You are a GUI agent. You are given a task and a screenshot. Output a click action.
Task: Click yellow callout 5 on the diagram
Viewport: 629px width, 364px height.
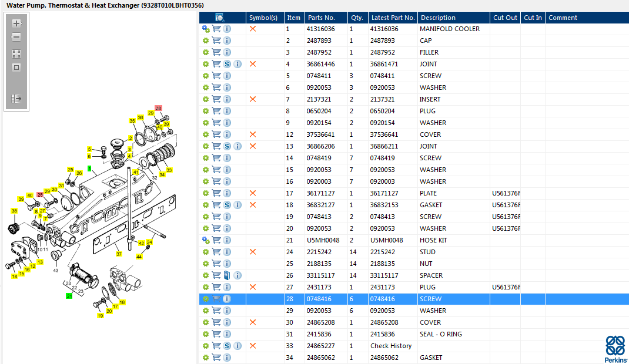point(89,149)
